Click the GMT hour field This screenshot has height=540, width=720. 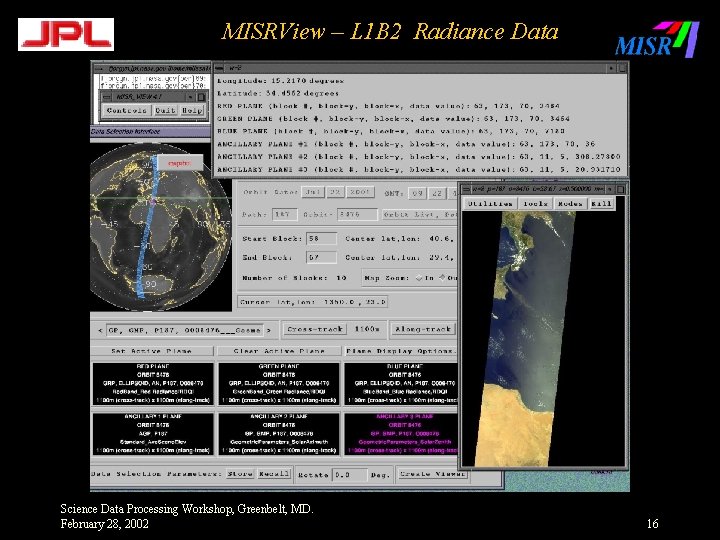[417, 193]
